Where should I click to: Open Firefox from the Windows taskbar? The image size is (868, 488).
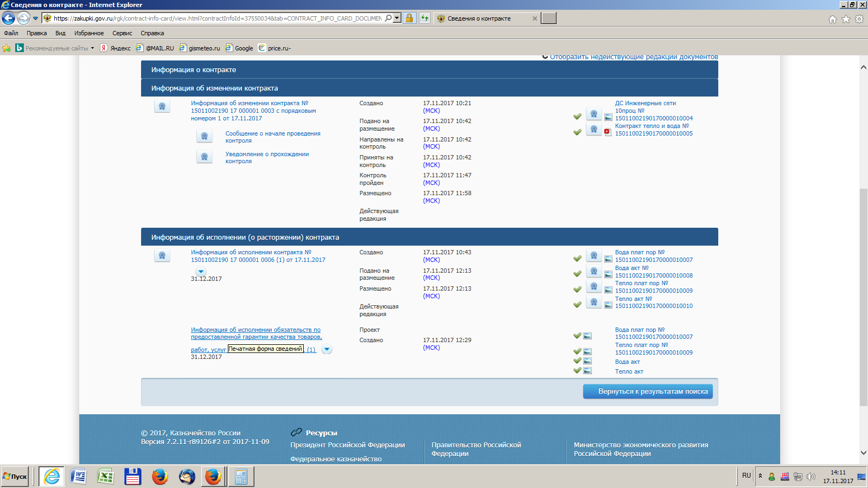pyautogui.click(x=159, y=477)
